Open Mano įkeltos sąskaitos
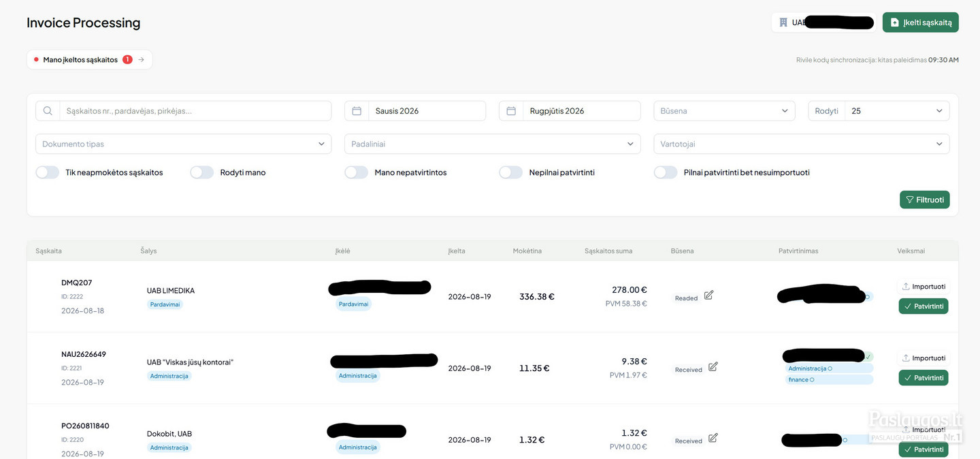The width and height of the screenshot is (980, 459). pos(90,60)
